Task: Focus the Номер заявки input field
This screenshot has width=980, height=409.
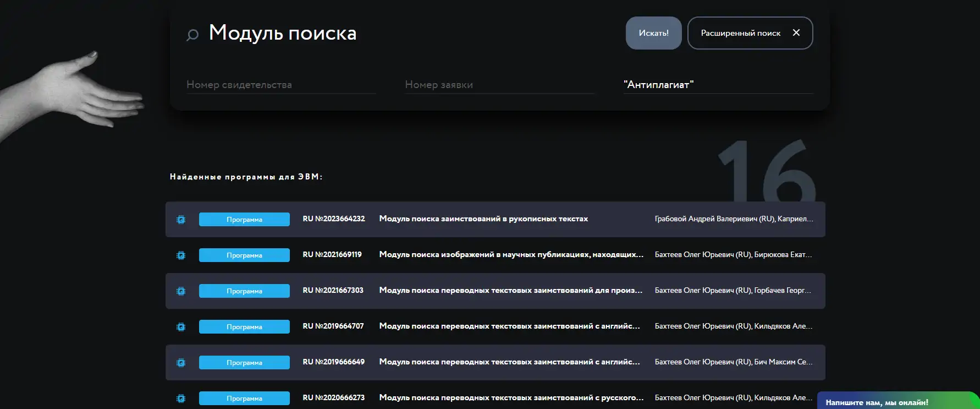Action: point(499,85)
